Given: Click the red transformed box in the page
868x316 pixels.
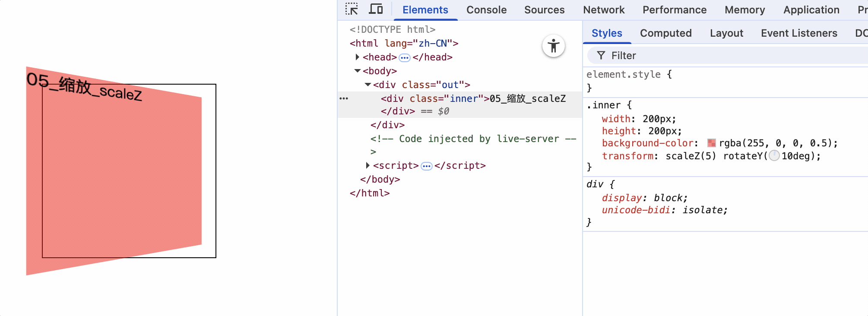Looking at the screenshot, I should (114, 171).
